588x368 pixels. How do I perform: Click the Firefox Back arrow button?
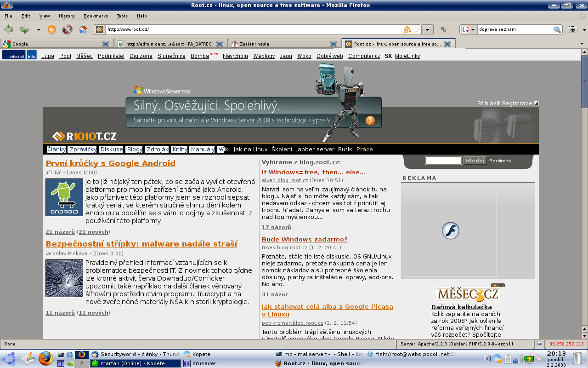[8, 29]
